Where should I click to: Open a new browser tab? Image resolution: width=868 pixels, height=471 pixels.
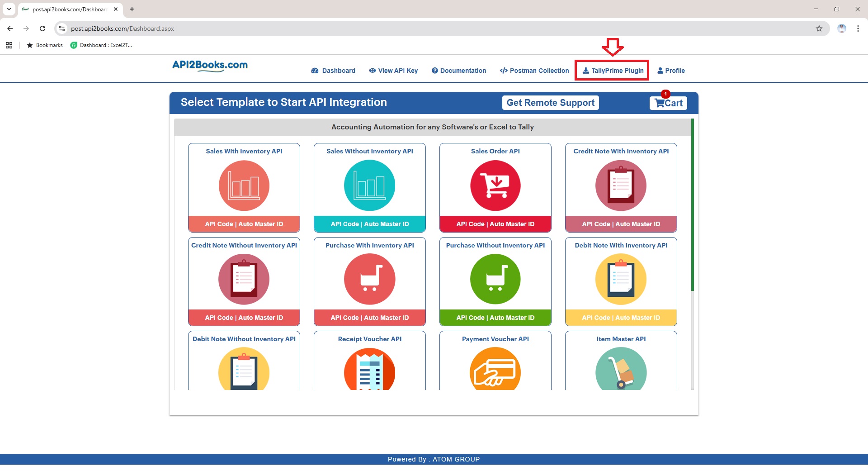pyautogui.click(x=132, y=9)
